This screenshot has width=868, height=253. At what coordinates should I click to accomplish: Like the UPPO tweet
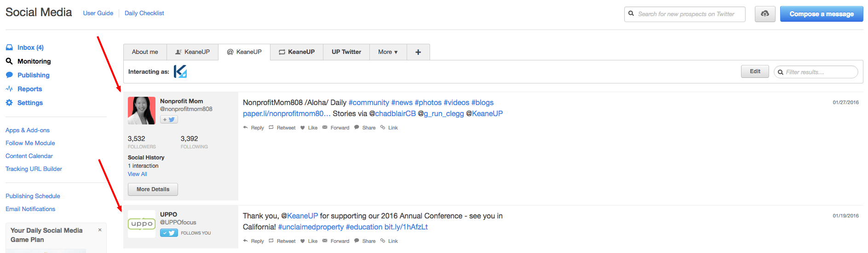point(309,241)
